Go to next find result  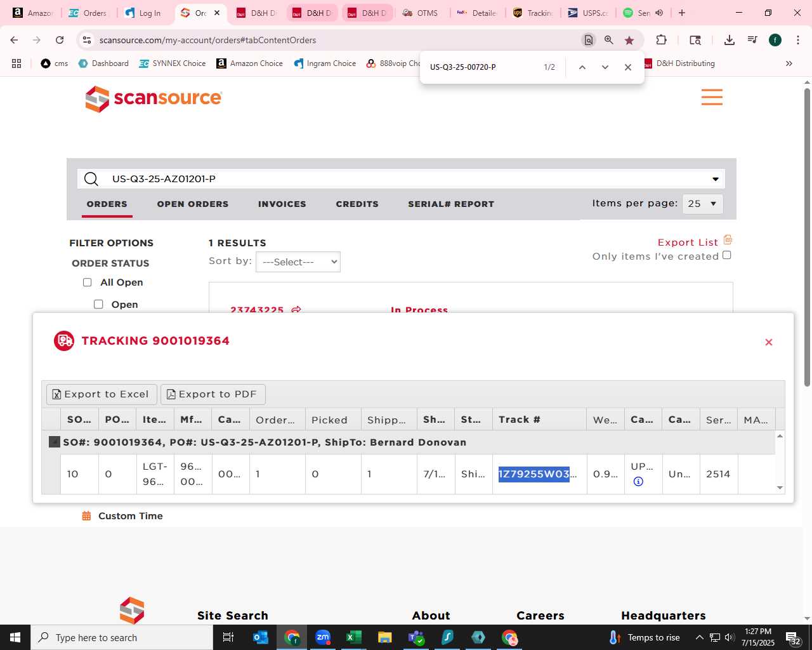(605, 67)
